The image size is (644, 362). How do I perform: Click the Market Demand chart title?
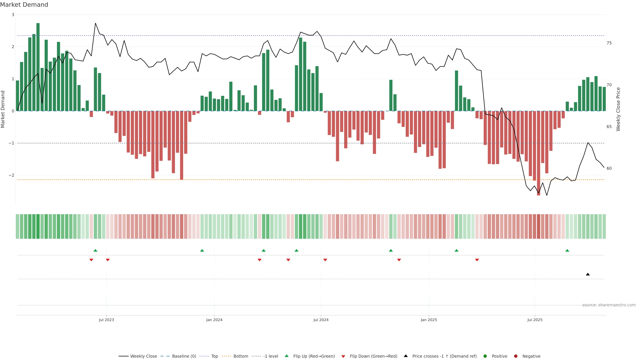pyautogui.click(x=24, y=5)
